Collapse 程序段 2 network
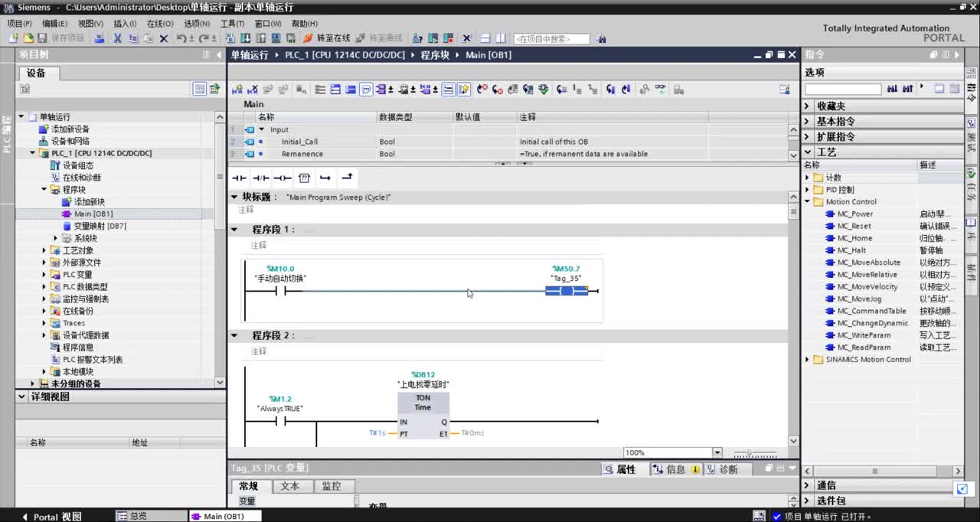Viewport: 980px width, 522px height. click(234, 335)
